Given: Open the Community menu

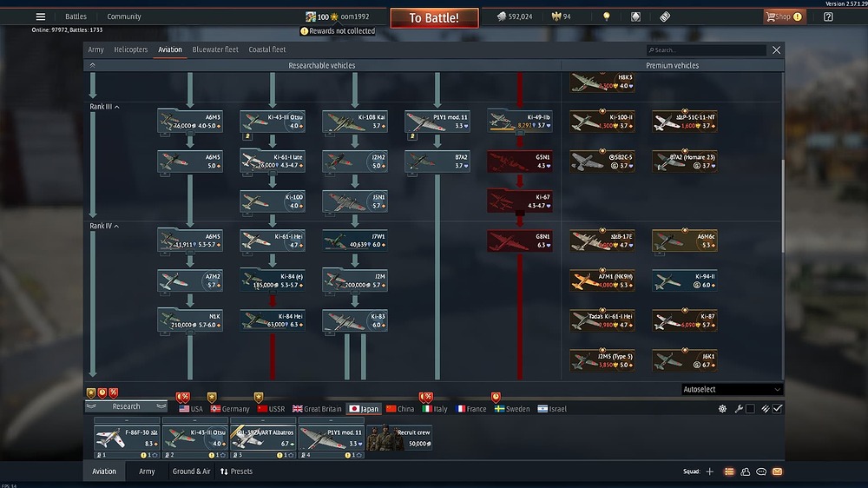Looking at the screenshot, I should 124,16.
